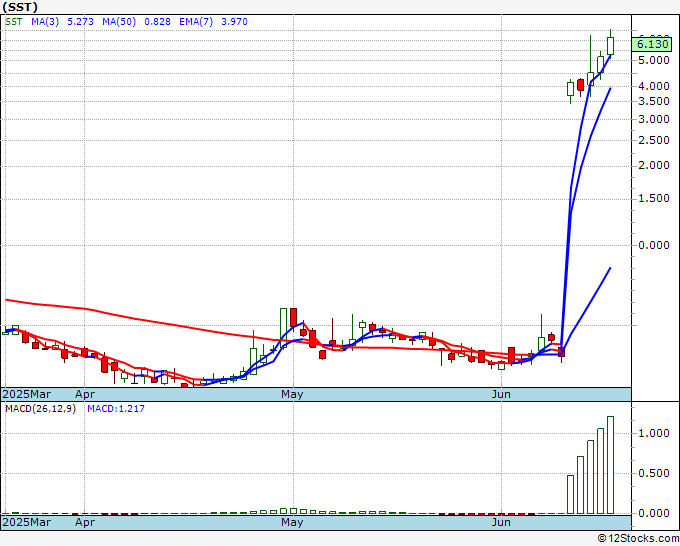
Task: Click the MACD:1.217 value label
Action: pyautogui.click(x=116, y=409)
